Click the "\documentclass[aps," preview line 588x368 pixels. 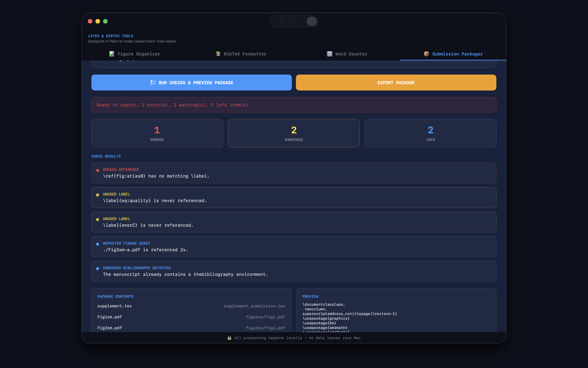[x=324, y=304]
